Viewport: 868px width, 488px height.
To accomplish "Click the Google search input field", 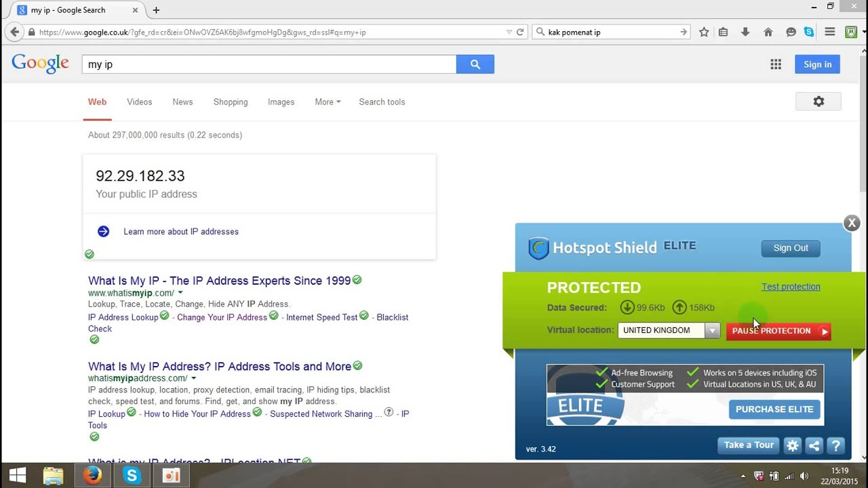I will coord(269,64).
